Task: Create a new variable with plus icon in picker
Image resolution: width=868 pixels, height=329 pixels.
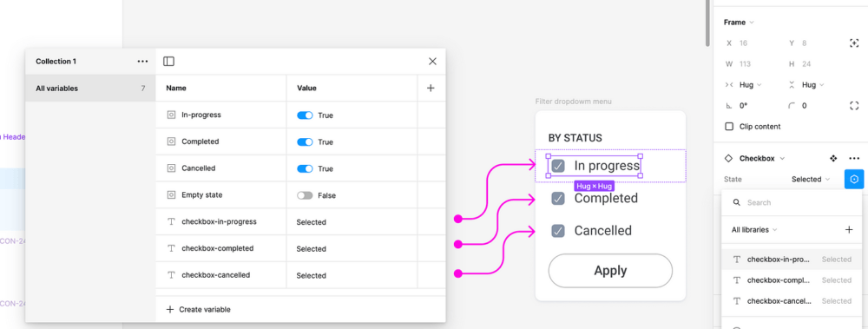Action: (849, 229)
